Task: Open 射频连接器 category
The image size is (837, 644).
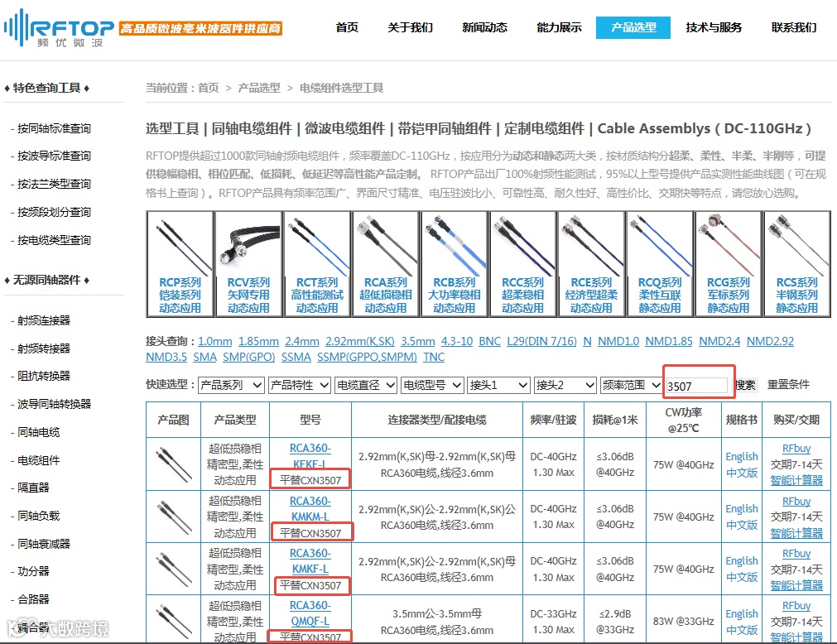Action: [44, 320]
